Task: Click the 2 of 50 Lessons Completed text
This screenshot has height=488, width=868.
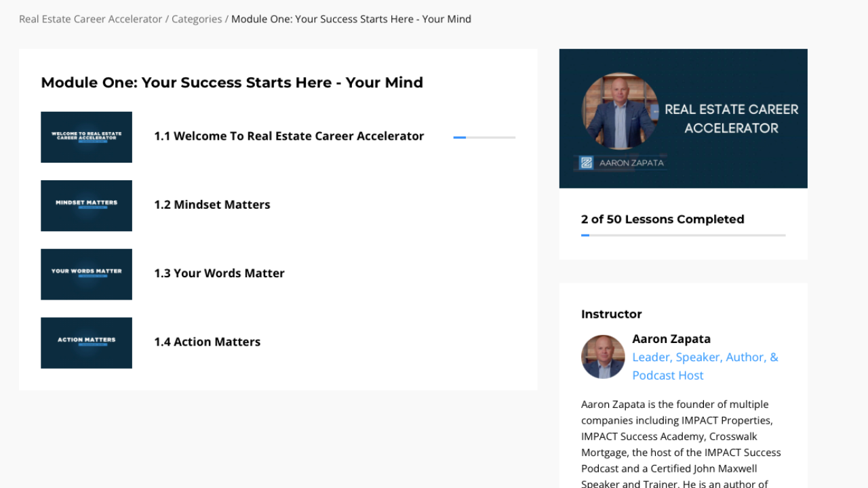Action: pos(663,219)
